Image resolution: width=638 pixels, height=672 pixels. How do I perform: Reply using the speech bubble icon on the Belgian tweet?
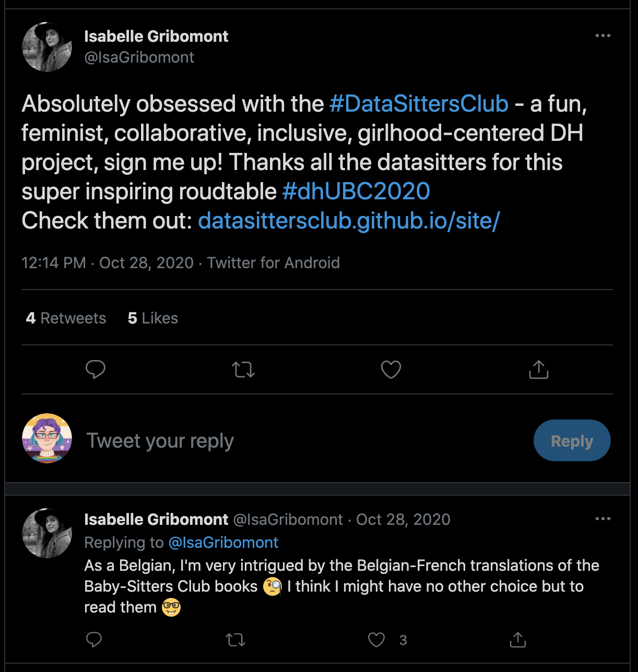click(94, 639)
